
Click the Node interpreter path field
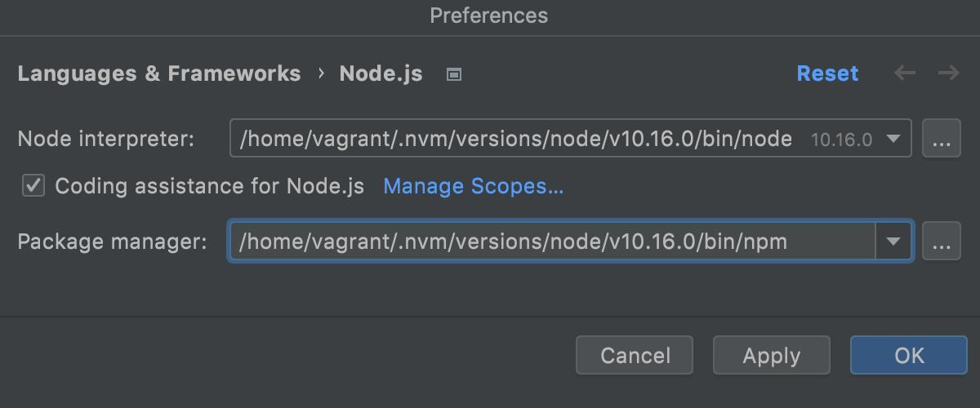pos(514,139)
